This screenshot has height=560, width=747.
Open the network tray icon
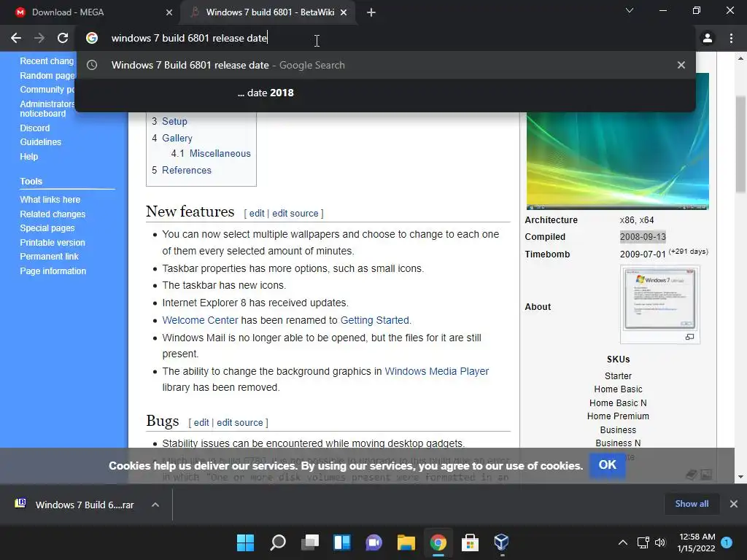[643, 542]
